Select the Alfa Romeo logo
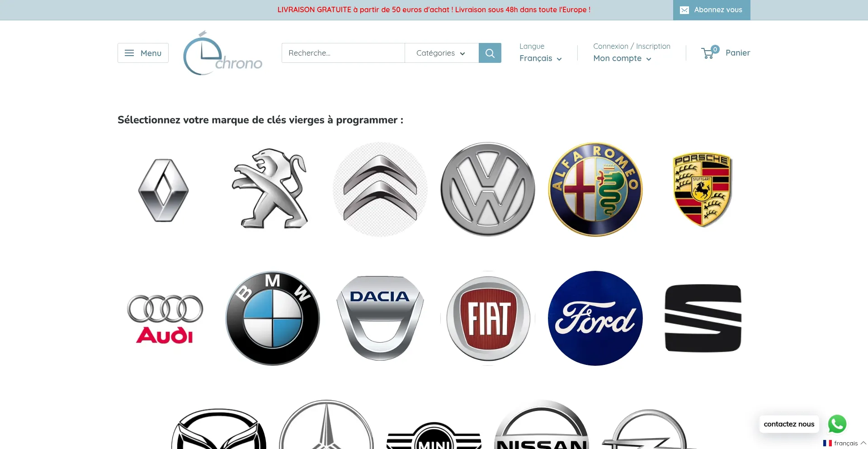The width and height of the screenshot is (868, 449). [595, 189]
